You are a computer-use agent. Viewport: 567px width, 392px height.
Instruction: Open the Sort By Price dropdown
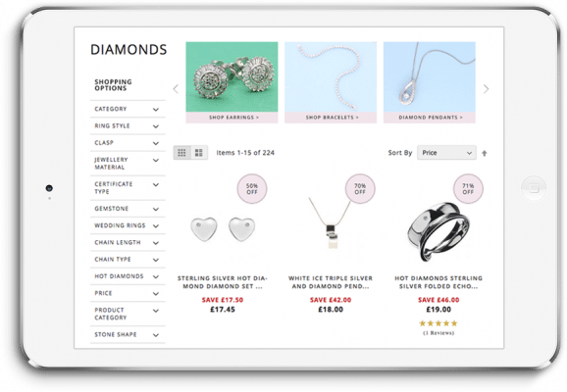(x=446, y=153)
